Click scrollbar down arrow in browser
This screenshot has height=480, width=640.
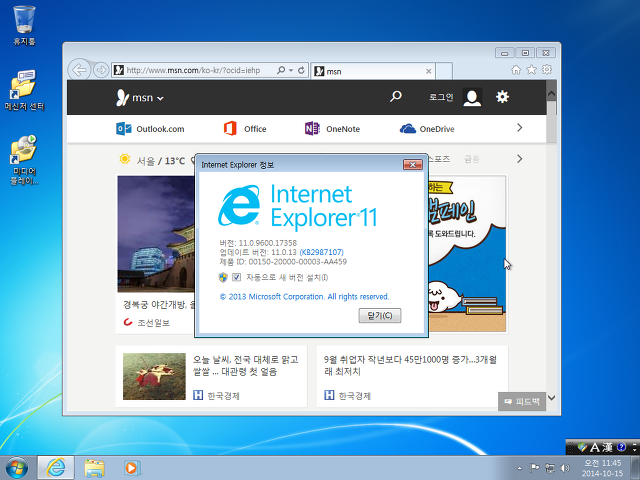[x=551, y=398]
